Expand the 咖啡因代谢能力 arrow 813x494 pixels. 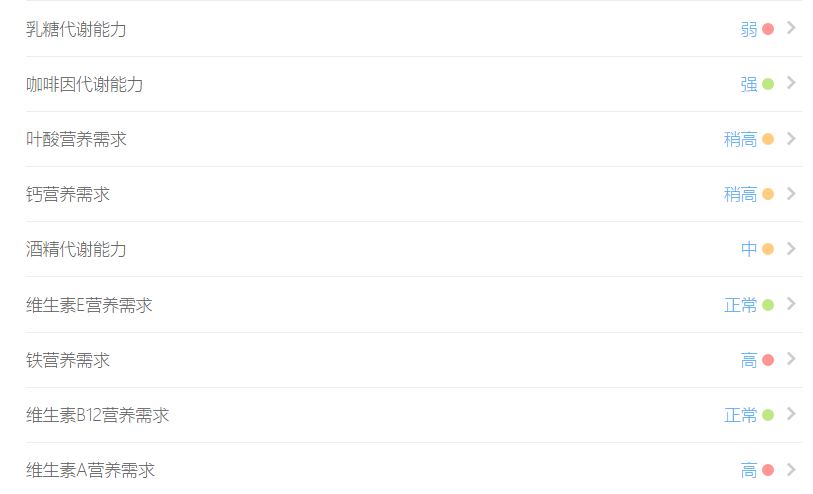pyautogui.click(x=791, y=83)
